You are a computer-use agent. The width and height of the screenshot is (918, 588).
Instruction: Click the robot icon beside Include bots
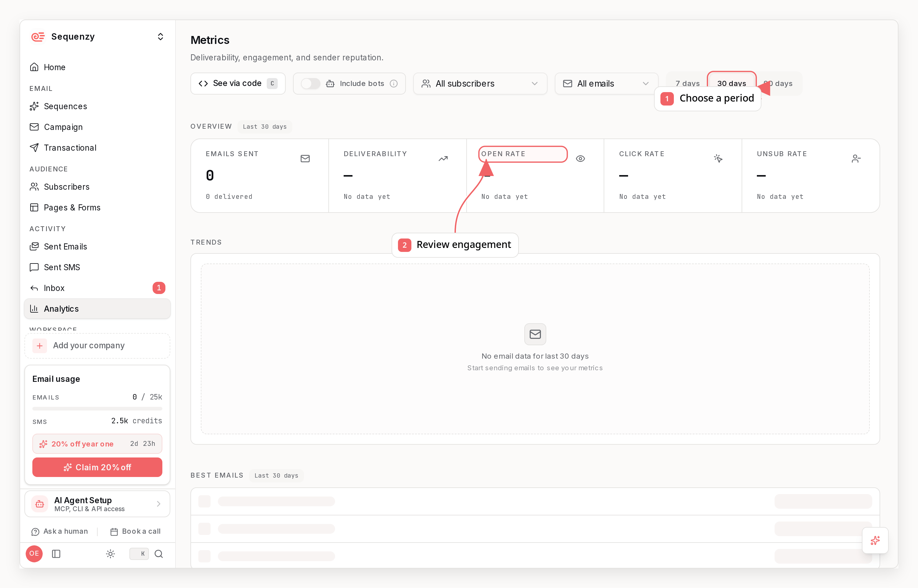pos(330,84)
